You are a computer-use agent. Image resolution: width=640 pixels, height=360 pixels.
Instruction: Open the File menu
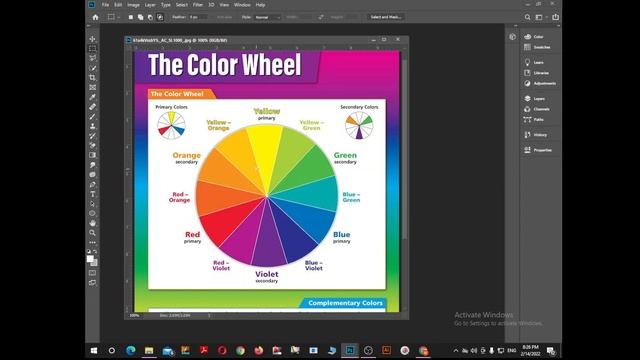tap(105, 5)
